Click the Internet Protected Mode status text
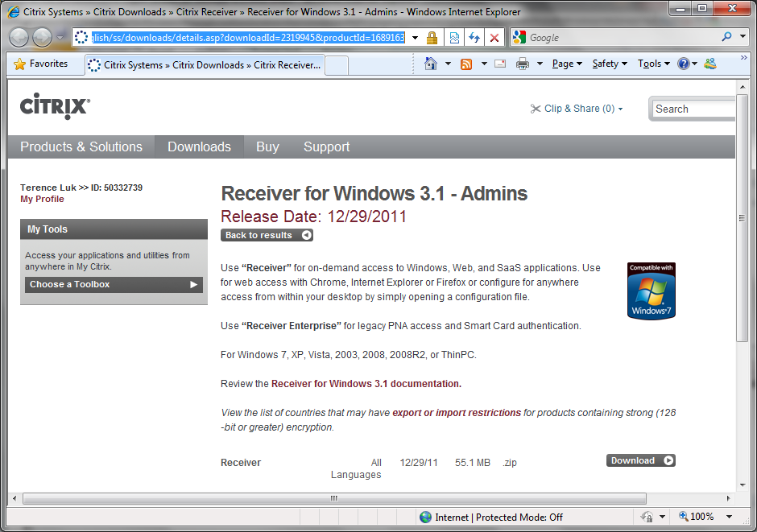The image size is (757, 532). [x=498, y=518]
